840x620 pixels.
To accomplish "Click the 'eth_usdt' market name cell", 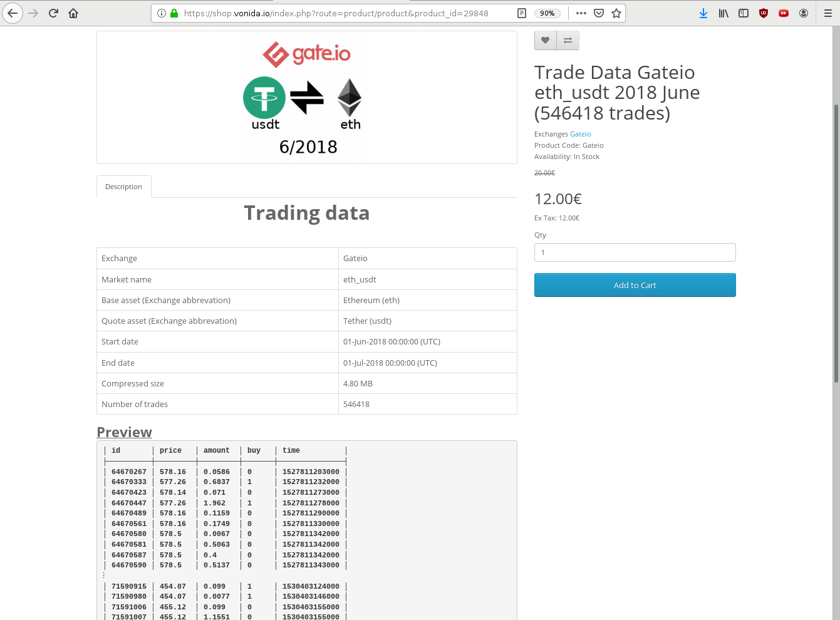I will [x=427, y=279].
